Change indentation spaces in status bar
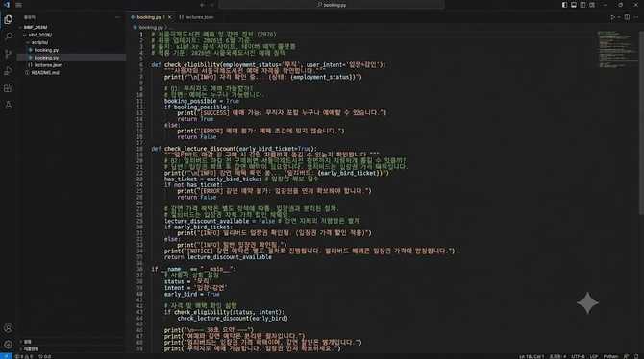The image size is (644, 359). tap(557, 356)
